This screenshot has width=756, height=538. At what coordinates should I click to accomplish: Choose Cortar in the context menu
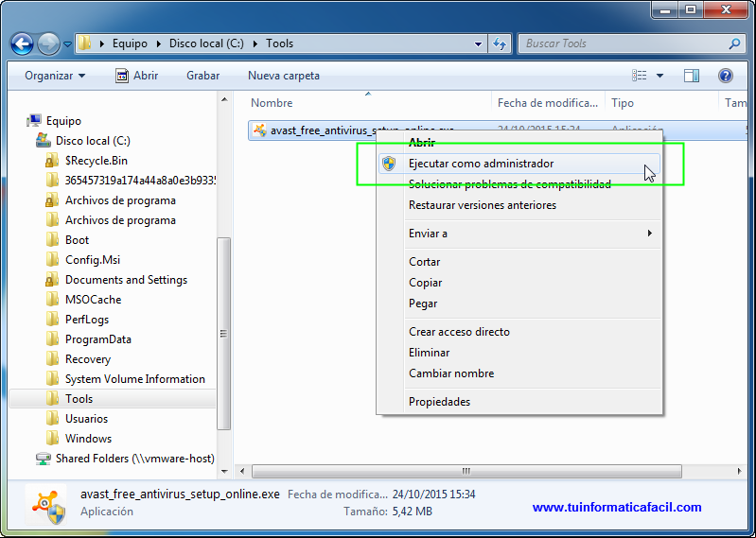coord(424,262)
